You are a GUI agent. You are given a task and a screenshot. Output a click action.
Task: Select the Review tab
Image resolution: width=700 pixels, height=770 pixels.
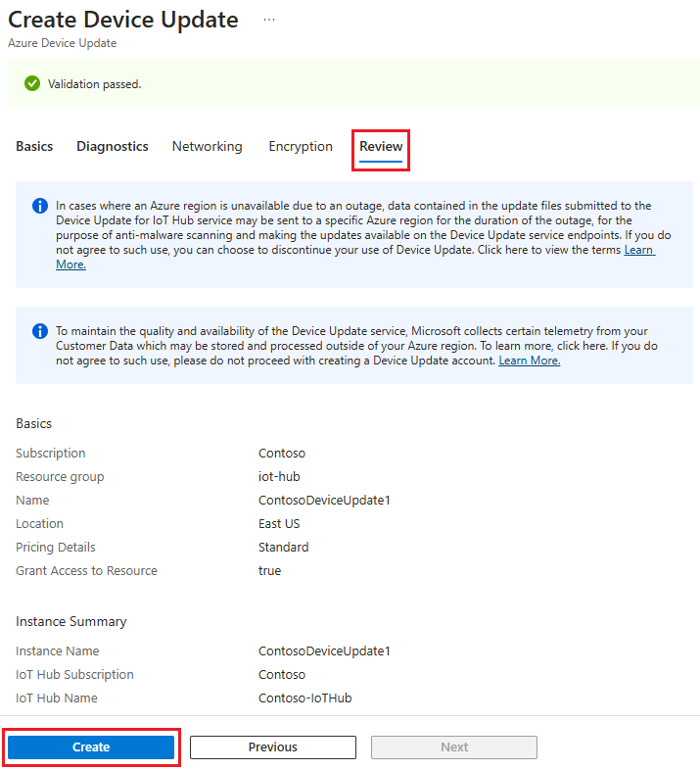tap(381, 146)
